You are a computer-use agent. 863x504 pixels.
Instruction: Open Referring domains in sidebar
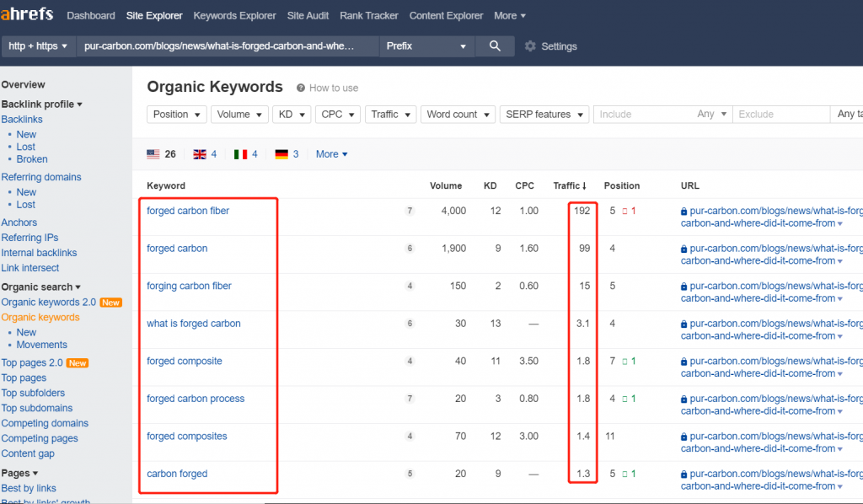(41, 177)
